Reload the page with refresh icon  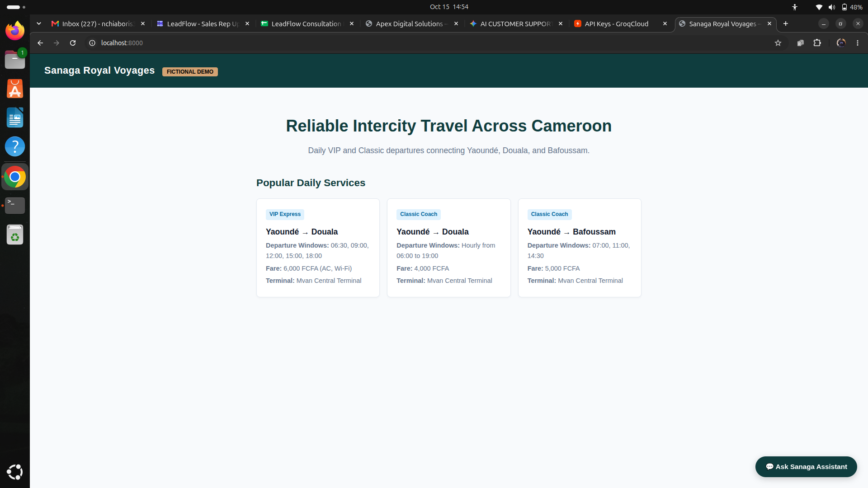point(73,43)
